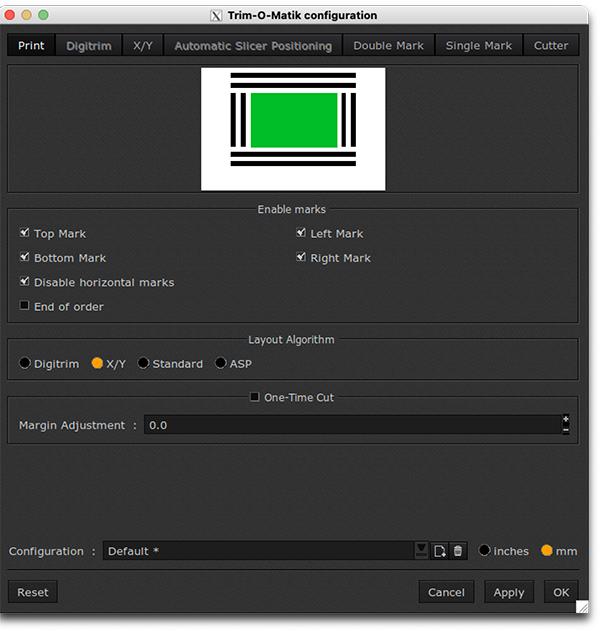
Task: Delete the configuration with the trash icon
Action: point(458,551)
